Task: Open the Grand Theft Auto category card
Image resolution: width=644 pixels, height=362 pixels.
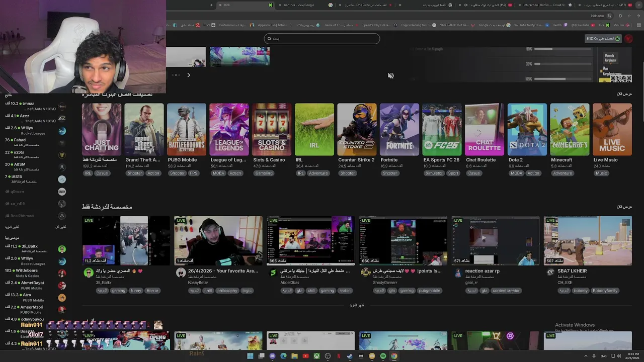Action: (144, 129)
